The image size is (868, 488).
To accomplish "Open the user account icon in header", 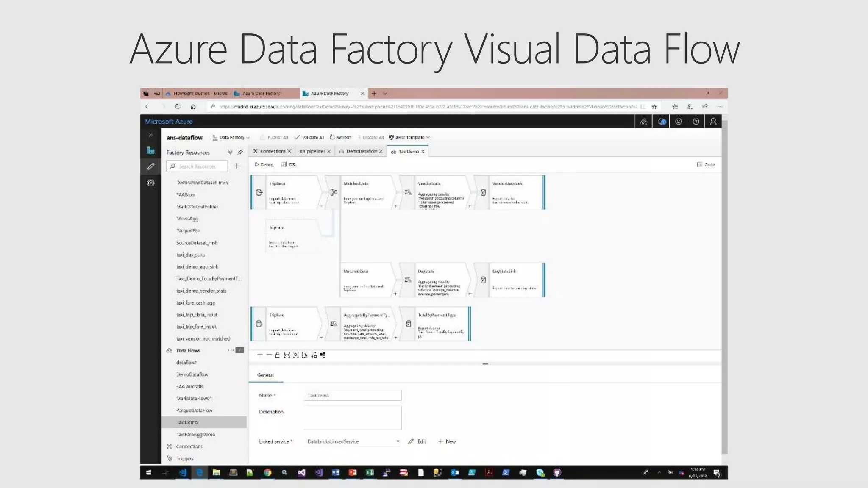I will click(x=713, y=122).
